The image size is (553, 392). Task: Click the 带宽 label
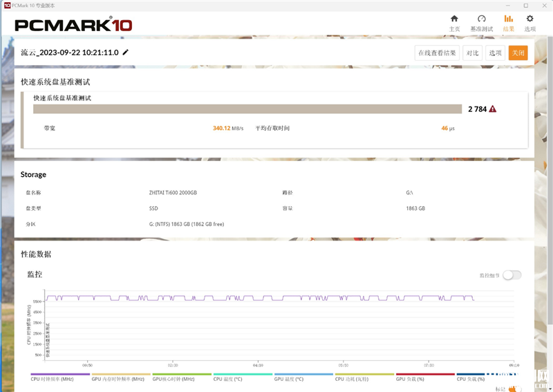[x=49, y=128]
